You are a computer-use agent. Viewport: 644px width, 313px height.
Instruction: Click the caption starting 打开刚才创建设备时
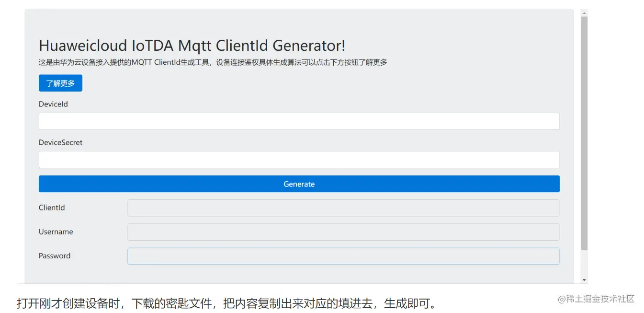click(226, 303)
